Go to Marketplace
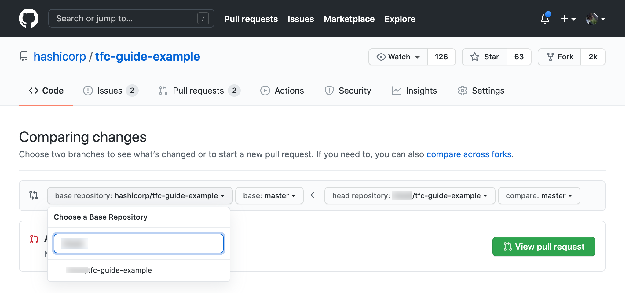This screenshot has width=644, height=293. pyautogui.click(x=349, y=19)
